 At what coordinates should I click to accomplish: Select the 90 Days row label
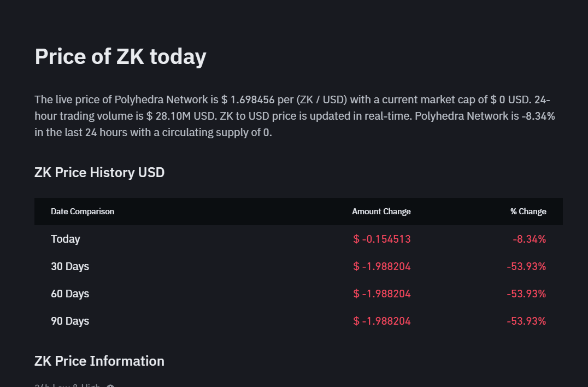(70, 321)
